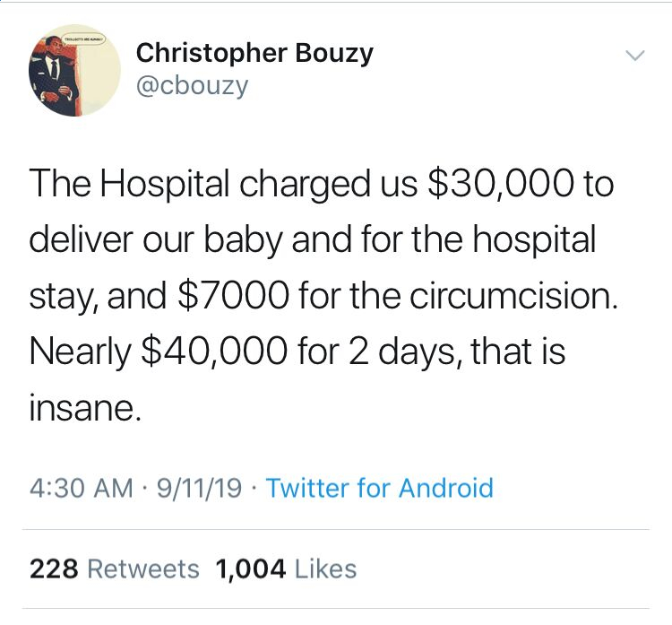The width and height of the screenshot is (672, 625).
Task: Expand the tweet options chevron
Action: pyautogui.click(x=633, y=56)
